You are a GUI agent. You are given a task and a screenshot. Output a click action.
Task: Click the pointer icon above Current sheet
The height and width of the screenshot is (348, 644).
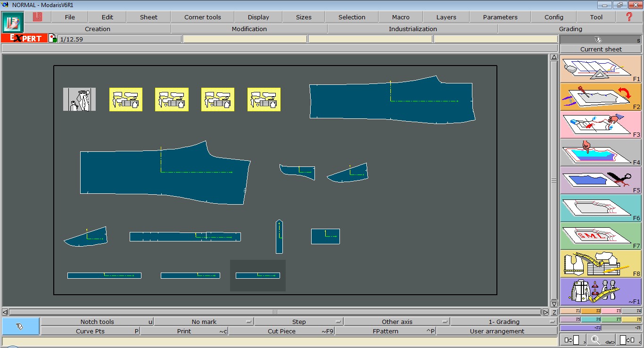coord(598,40)
